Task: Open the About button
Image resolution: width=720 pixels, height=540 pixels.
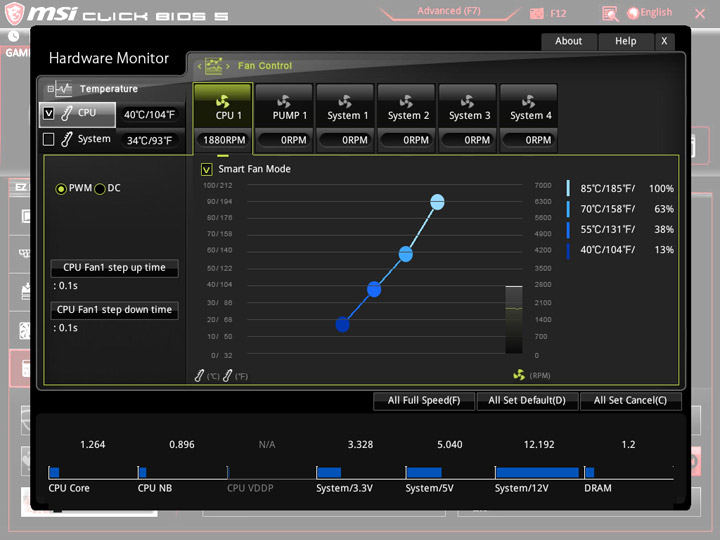Action: point(568,41)
